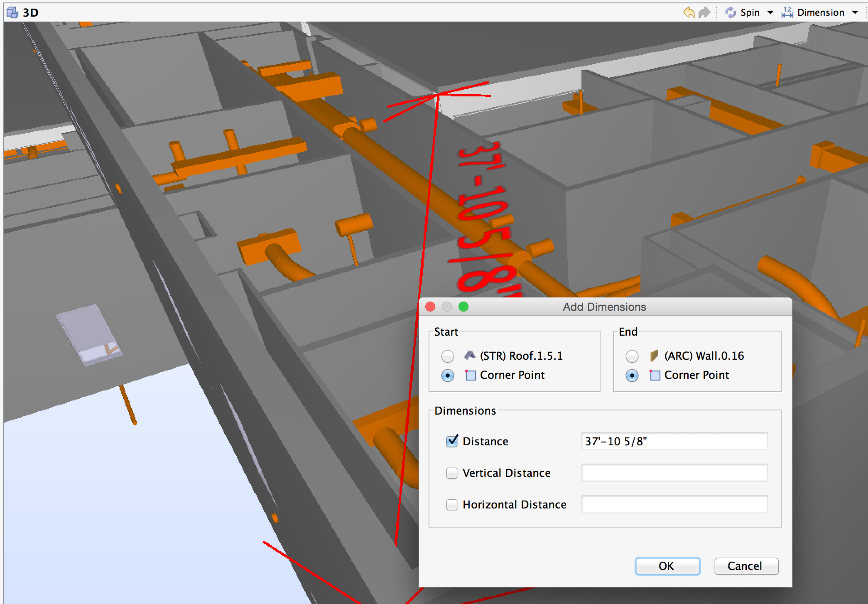868x604 pixels.
Task: Click the Spin rotate icon
Action: (x=731, y=12)
